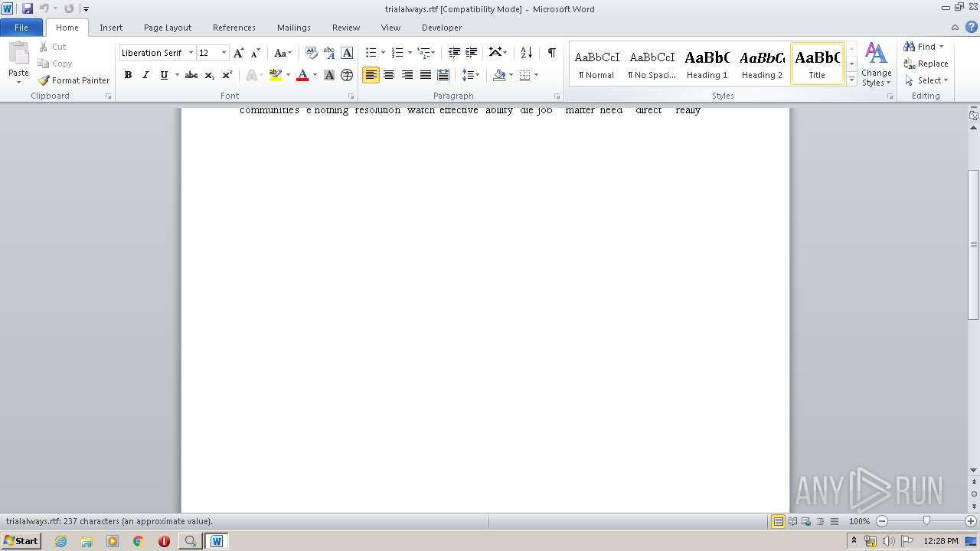Open the File tab
This screenshot has height=551, width=980.
(x=21, y=28)
